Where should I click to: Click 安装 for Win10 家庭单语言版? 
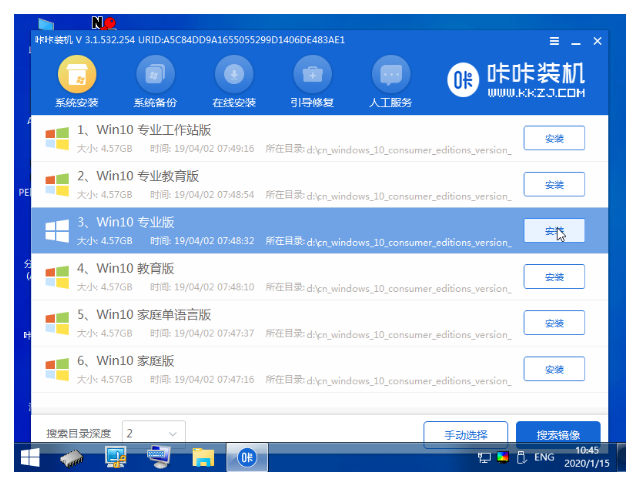click(554, 323)
